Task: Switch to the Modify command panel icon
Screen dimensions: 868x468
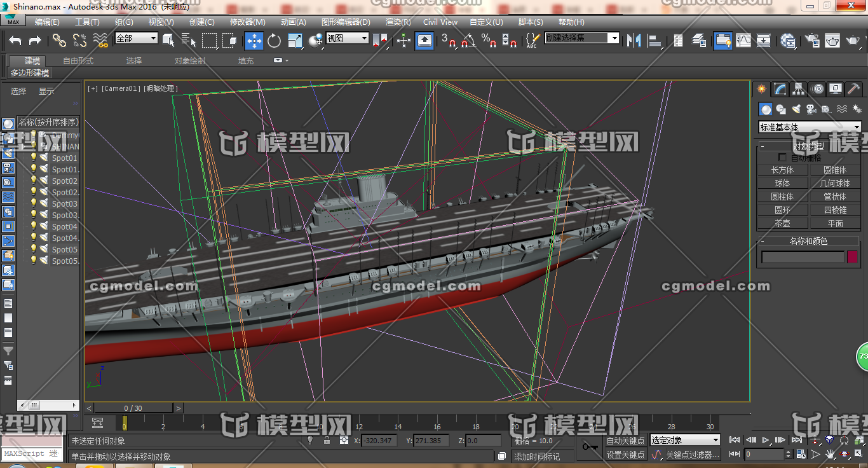Action: 779,89
